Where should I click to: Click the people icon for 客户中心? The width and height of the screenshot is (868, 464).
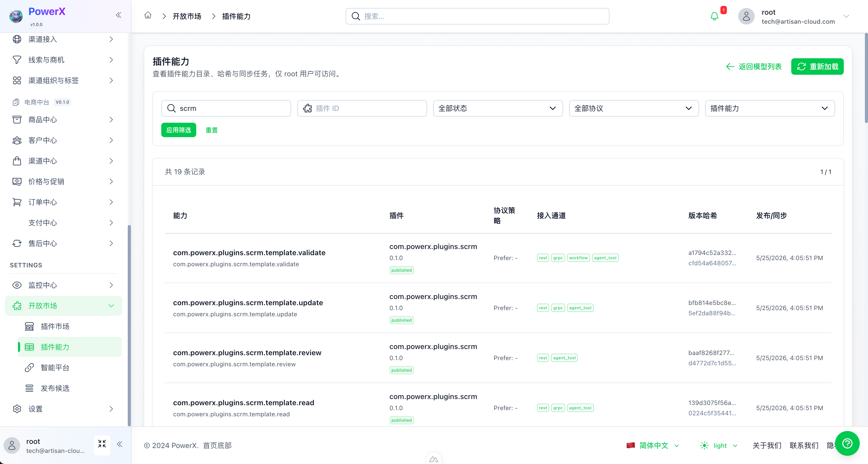pyautogui.click(x=17, y=140)
